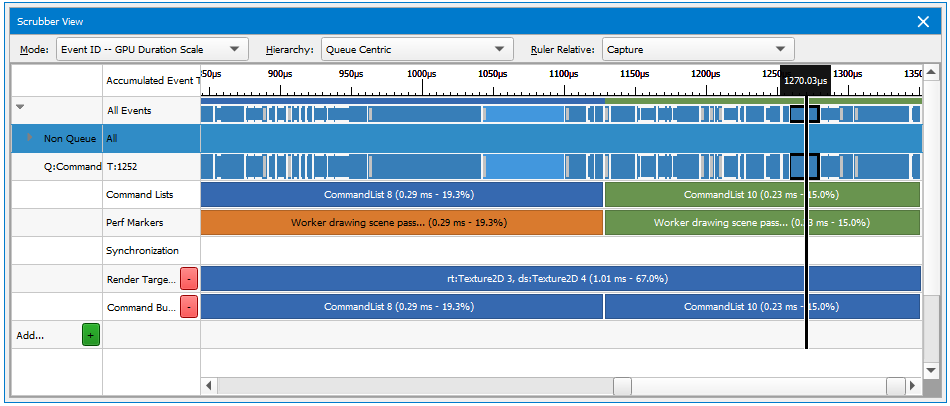Open the Ruler Relative Capture dropdown
950x406 pixels.
click(698, 49)
